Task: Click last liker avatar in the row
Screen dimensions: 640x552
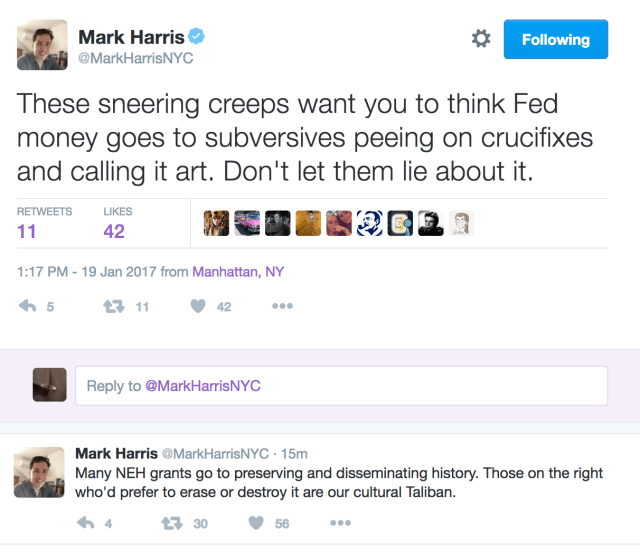Action: click(461, 222)
